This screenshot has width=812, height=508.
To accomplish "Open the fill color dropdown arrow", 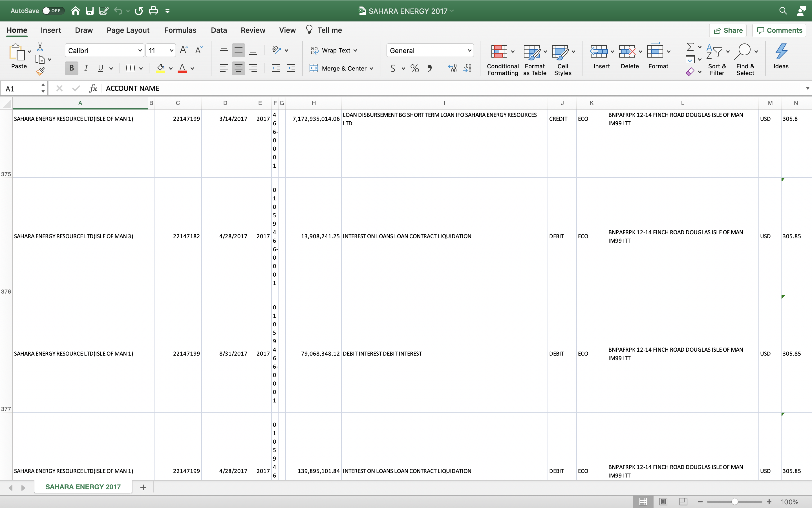I will [x=171, y=69].
